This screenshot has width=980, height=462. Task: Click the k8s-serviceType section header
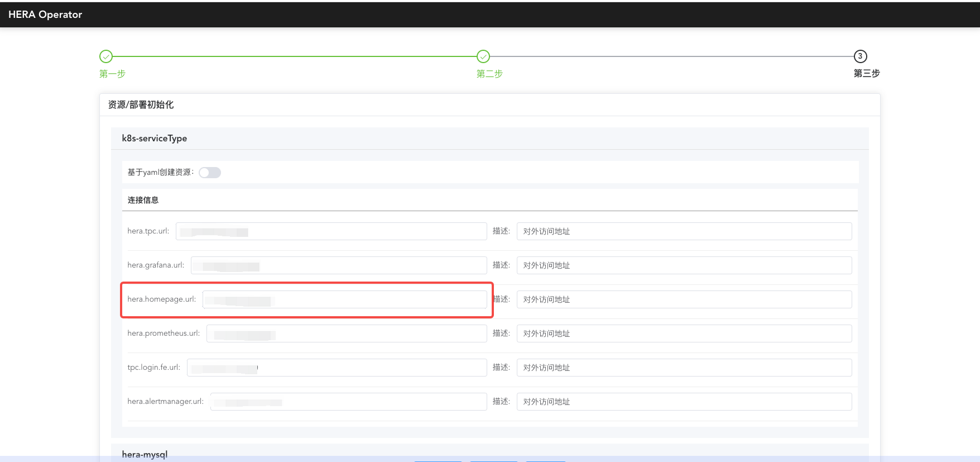[155, 139]
